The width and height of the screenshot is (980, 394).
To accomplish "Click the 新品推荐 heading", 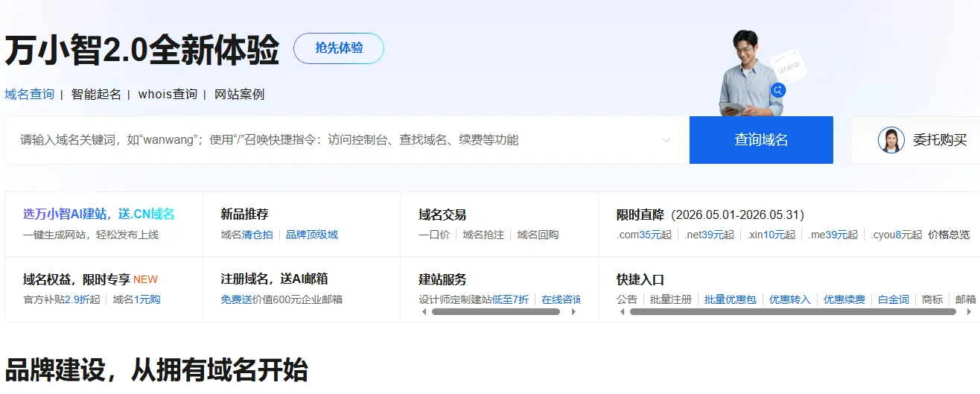I will click(244, 215).
